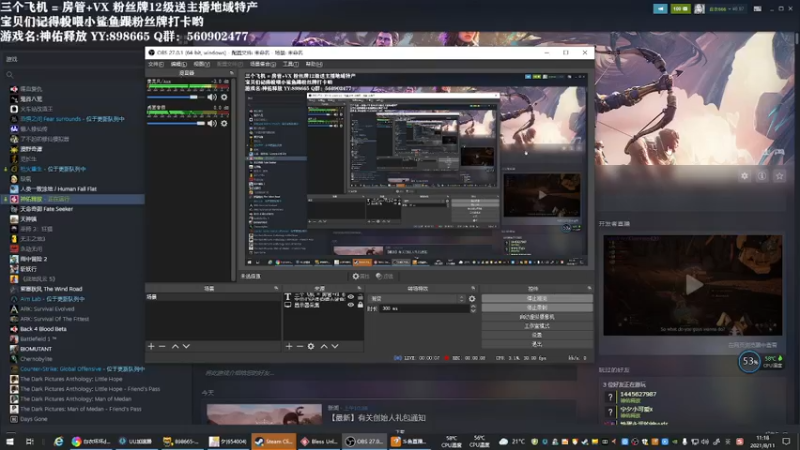The image size is (800, 450).
Task: Remove the selected scene with minus icon
Action: (x=162, y=346)
